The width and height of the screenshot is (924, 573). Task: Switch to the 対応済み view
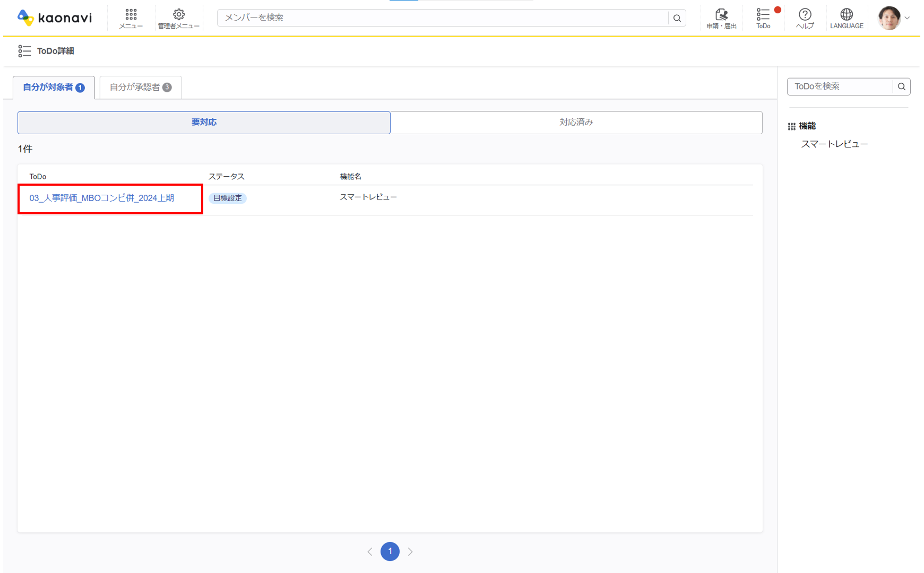coord(576,123)
